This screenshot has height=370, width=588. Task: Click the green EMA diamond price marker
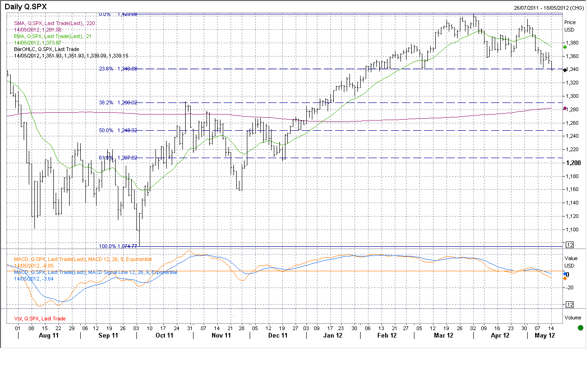(x=565, y=47)
